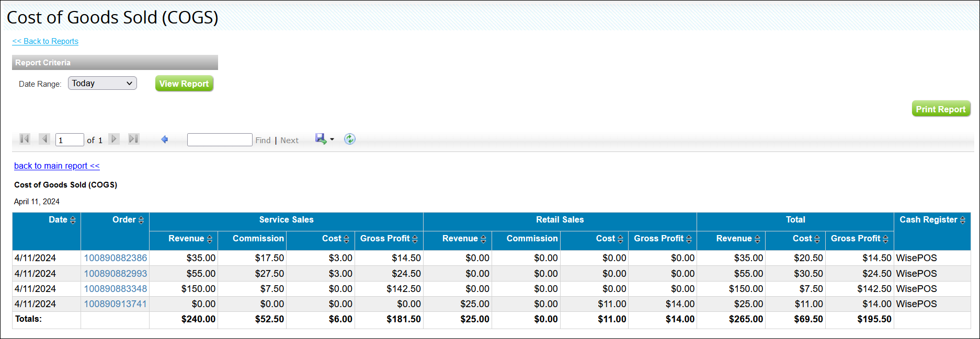
Task: Click April 11, 2024 date text
Action: (x=37, y=202)
